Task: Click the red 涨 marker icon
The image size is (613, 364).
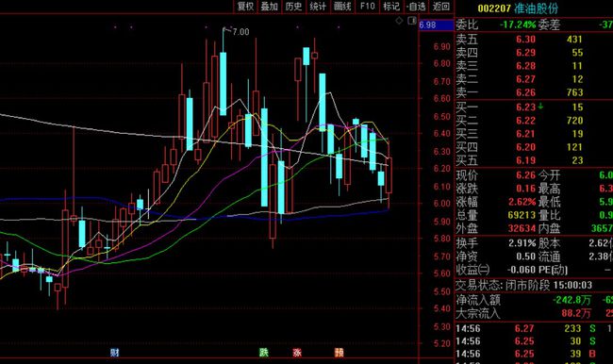Action: click(297, 353)
